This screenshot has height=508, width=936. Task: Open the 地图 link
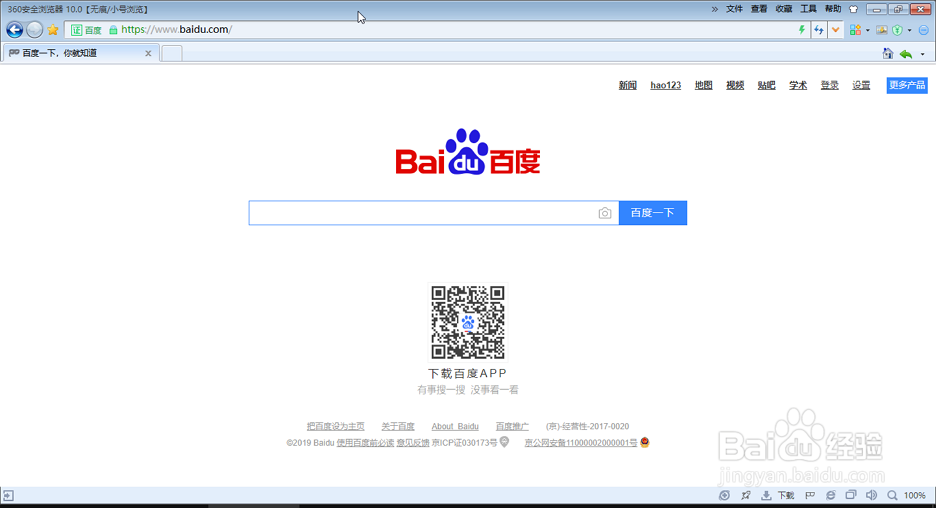(x=703, y=85)
